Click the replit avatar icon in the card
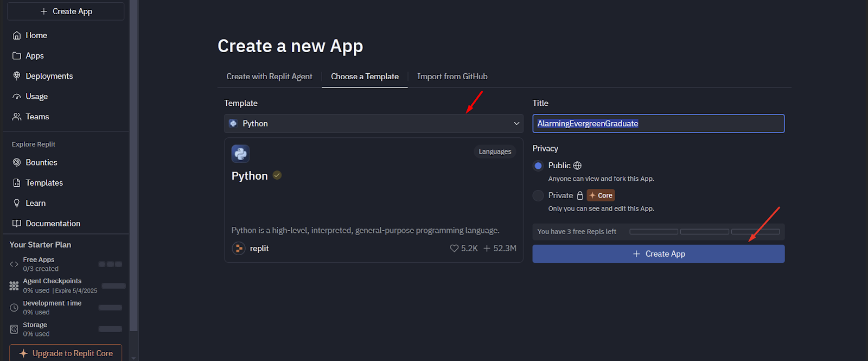Viewport: 868px width, 361px height. pos(239,249)
